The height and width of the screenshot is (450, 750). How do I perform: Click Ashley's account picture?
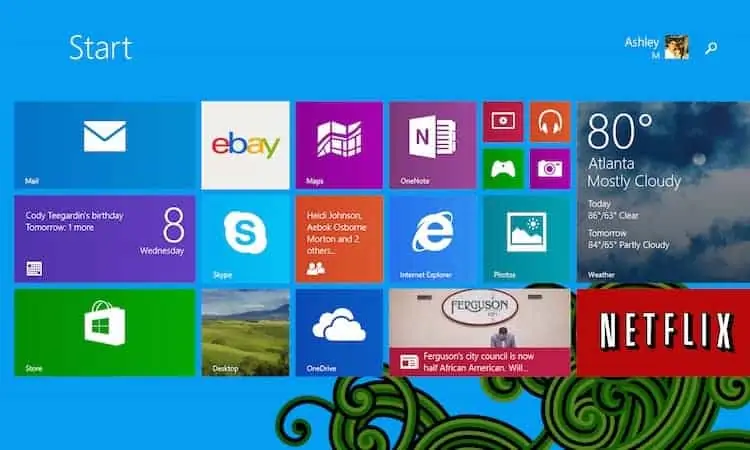[x=676, y=47]
